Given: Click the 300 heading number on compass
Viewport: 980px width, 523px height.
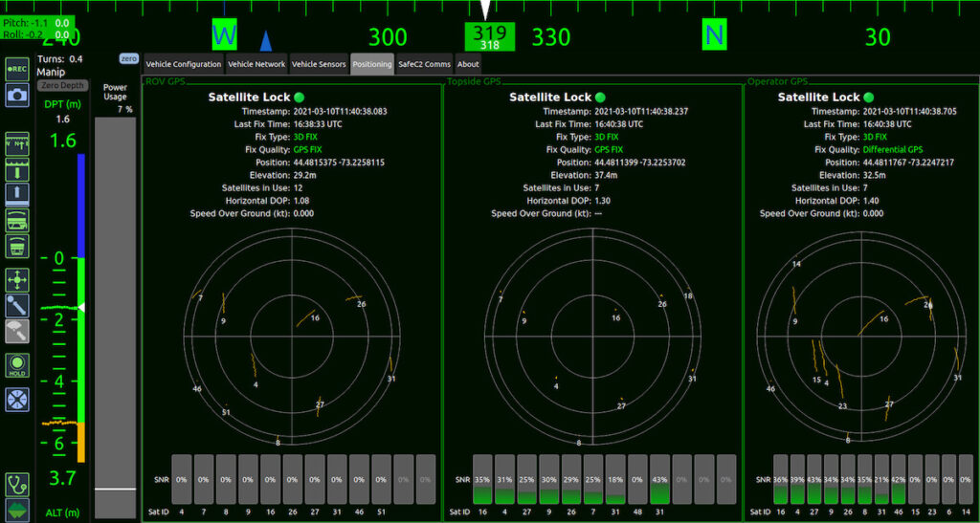Looking at the screenshot, I should (388, 37).
